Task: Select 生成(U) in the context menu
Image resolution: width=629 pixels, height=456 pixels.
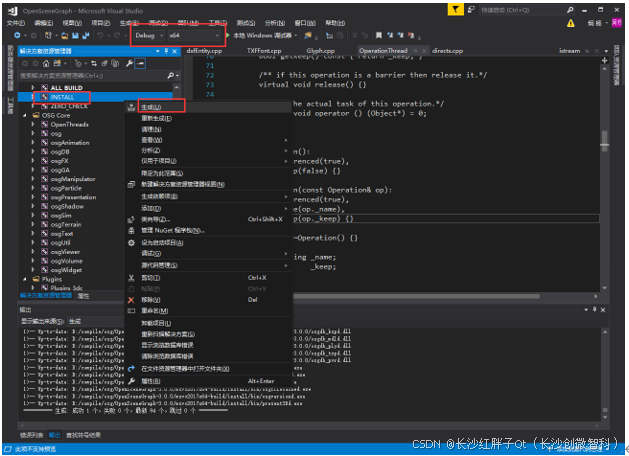Action: pyautogui.click(x=151, y=106)
